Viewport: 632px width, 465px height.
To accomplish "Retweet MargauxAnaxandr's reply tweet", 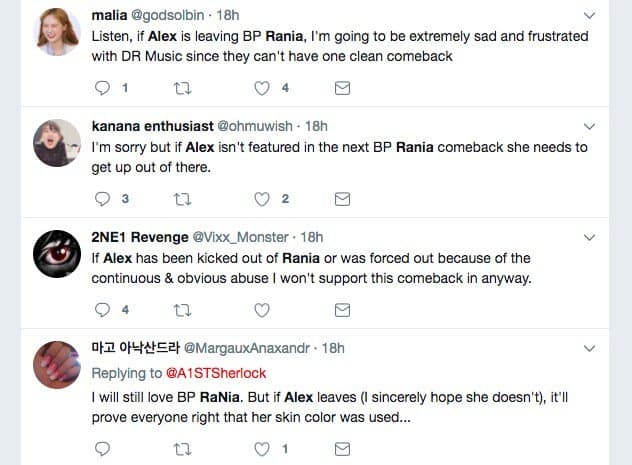I will point(181,449).
